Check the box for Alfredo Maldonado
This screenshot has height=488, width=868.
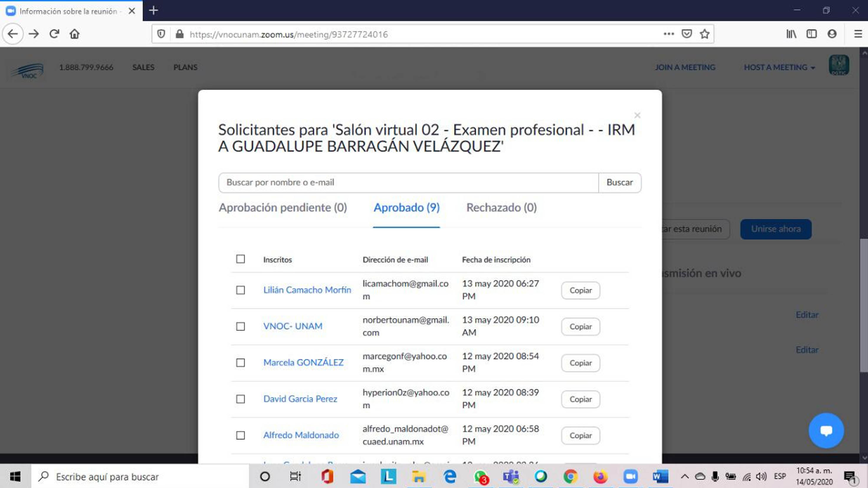[241, 435]
